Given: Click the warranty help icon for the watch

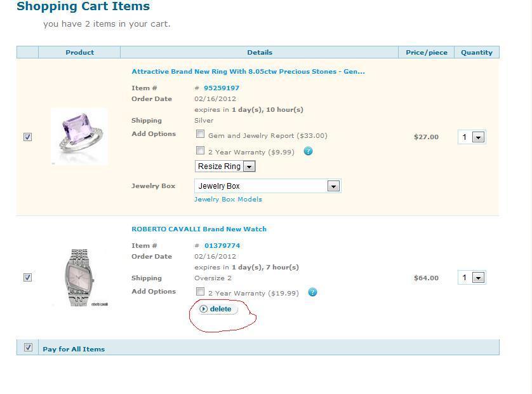Looking at the screenshot, I should (312, 292).
